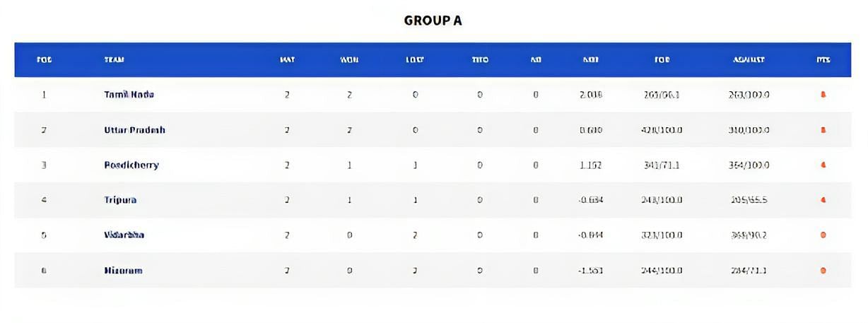Click Mizoram's orange points value
The height and width of the screenshot is (323, 868).
[x=823, y=271]
